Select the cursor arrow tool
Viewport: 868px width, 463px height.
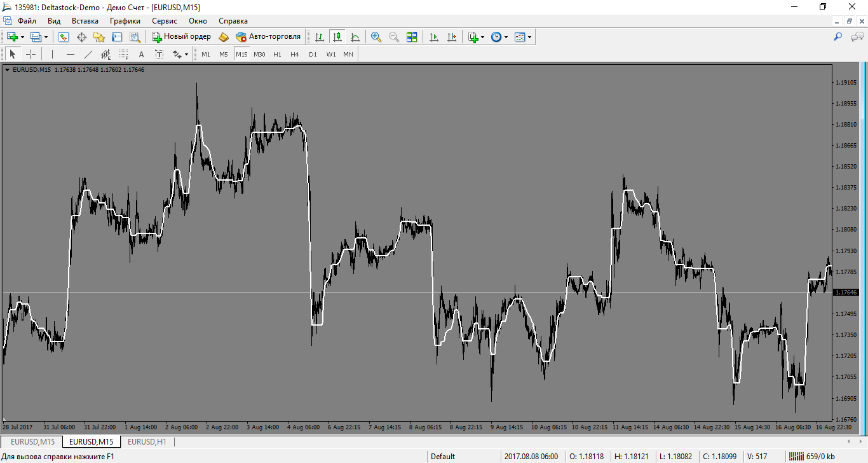[x=13, y=54]
